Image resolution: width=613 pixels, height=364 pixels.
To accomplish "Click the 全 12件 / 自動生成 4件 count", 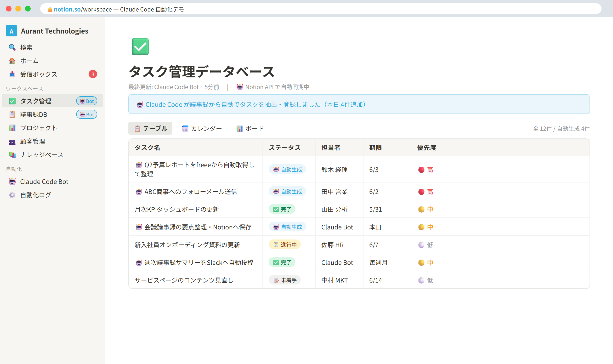I will coord(561,129).
